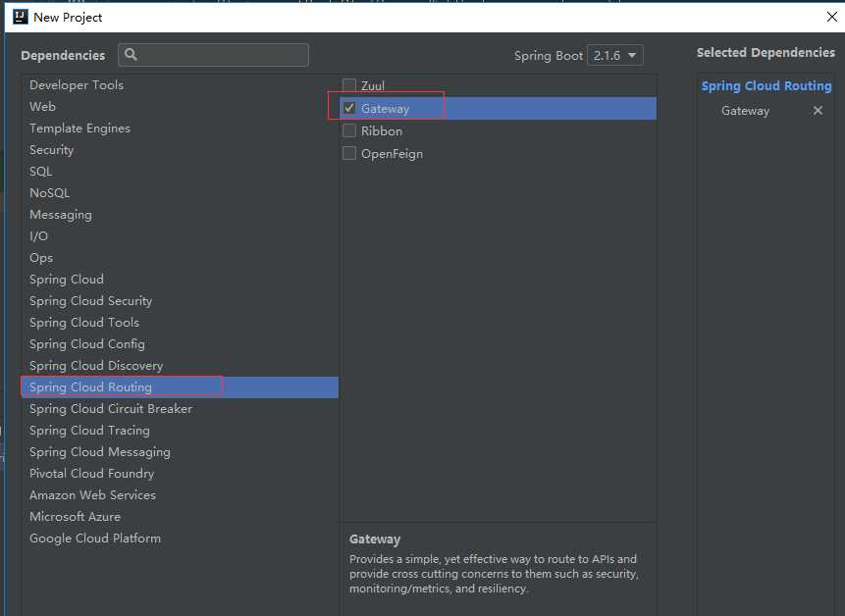845x616 pixels.
Task: Enable the Ribbon dependency checkbox
Action: tap(349, 130)
